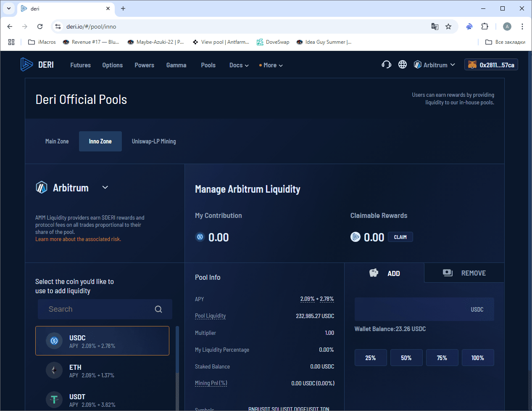Go back to previous page
Image resolution: width=532 pixels, height=411 pixels.
point(10,27)
